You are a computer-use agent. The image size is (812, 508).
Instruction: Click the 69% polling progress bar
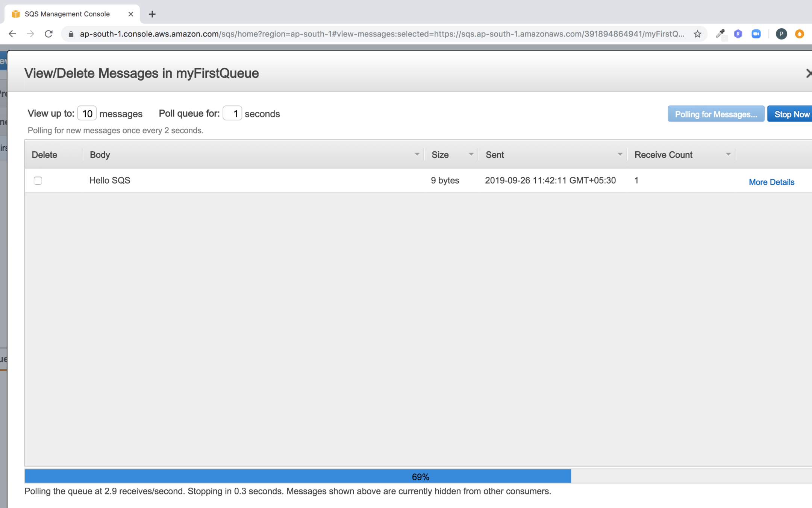point(420,476)
